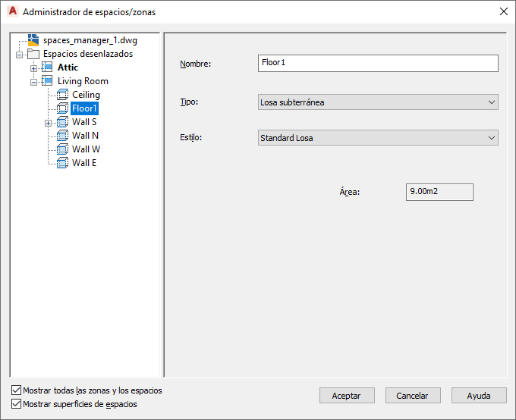Expand the Attic tree node
The height and width of the screenshot is (420, 516).
click(x=33, y=68)
